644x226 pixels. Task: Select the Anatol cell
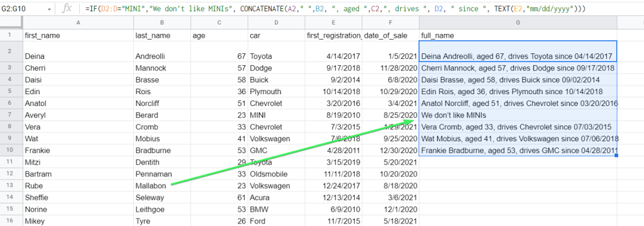pos(79,103)
